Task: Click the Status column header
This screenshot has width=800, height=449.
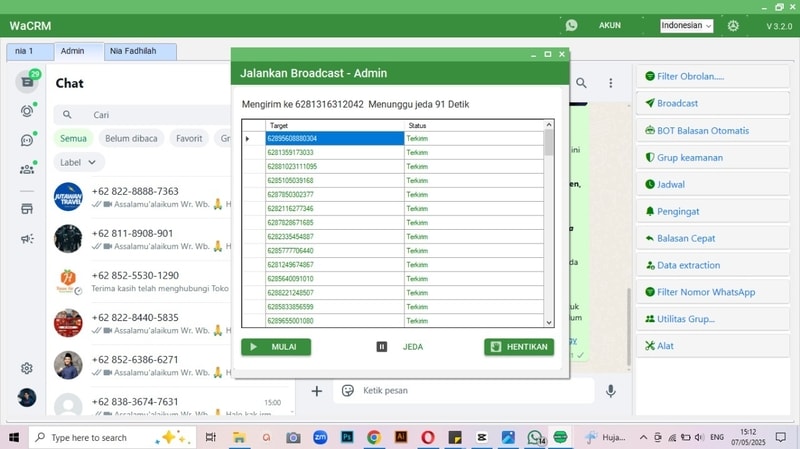Action: click(474, 126)
